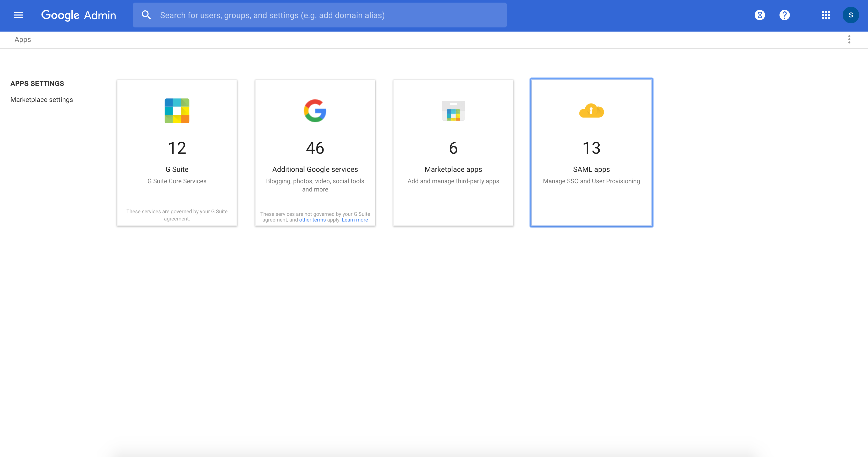Click the Google 'G' logo on Additional services card
This screenshot has width=868, height=457.
pos(315,111)
